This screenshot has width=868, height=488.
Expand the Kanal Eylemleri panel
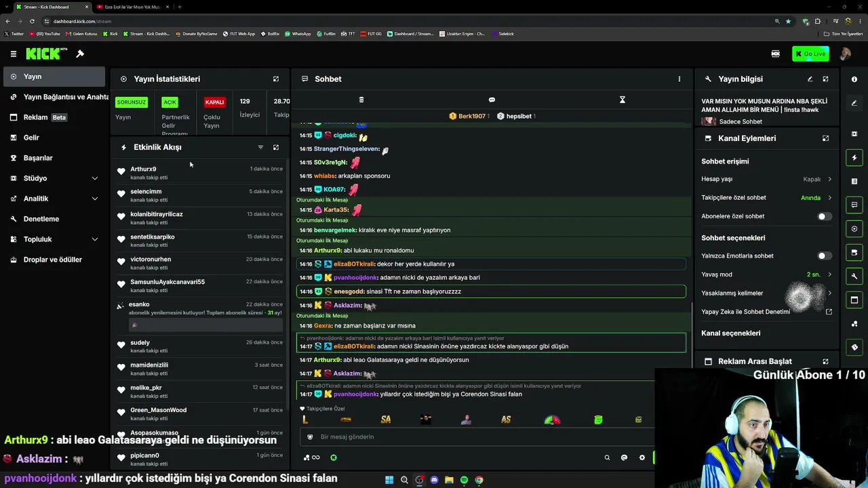(825, 138)
